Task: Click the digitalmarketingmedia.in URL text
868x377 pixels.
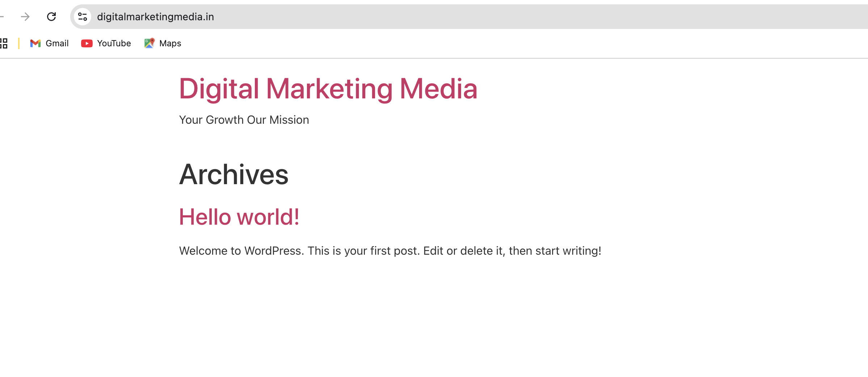Action: click(155, 17)
